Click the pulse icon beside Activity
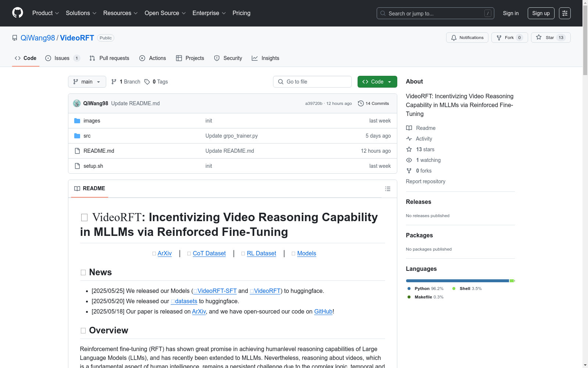The width and height of the screenshot is (588, 368). (x=409, y=139)
